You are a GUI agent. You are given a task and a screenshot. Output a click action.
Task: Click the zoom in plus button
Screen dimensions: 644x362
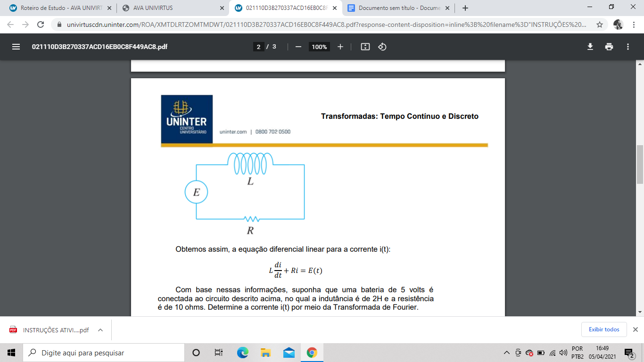coord(340,47)
